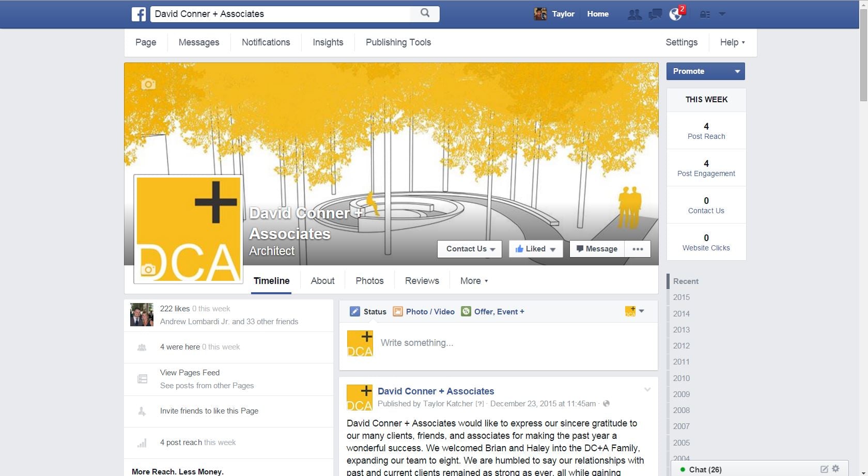
Task: Click camera icon on DCA profile picture
Action: coord(148,269)
